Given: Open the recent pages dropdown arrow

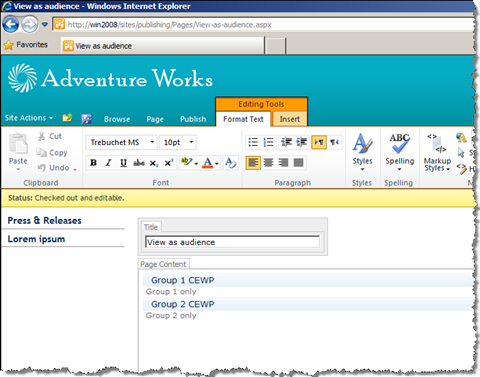Looking at the screenshot, I should click(x=45, y=25).
